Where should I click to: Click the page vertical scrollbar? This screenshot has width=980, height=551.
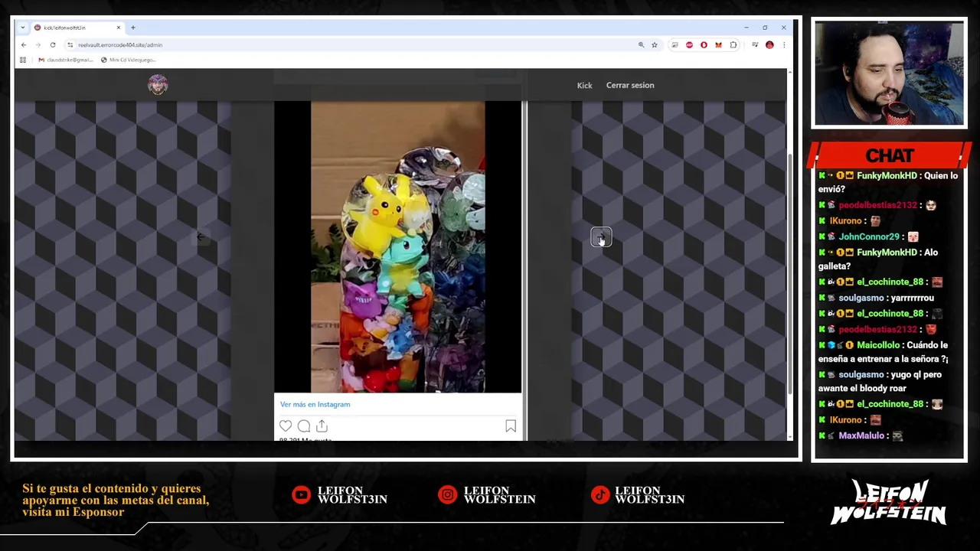pyautogui.click(x=789, y=273)
